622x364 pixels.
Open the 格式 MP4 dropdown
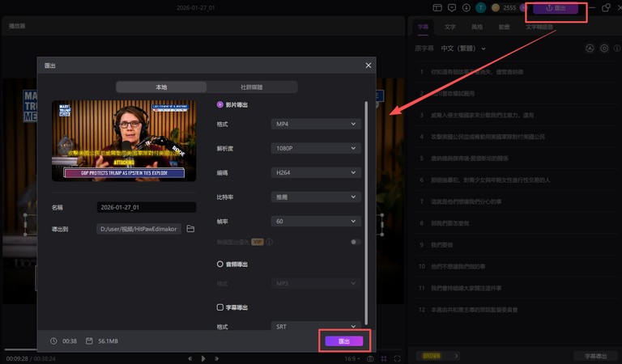(315, 124)
